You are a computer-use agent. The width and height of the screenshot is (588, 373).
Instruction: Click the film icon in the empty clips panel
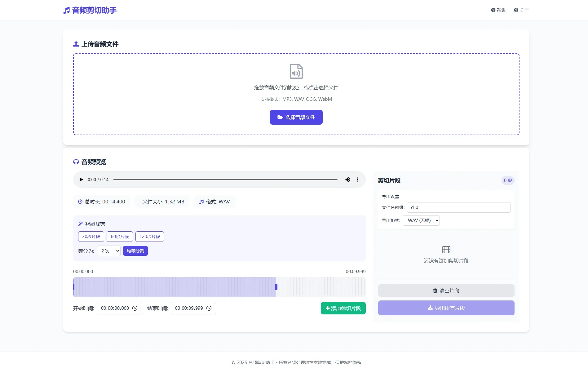coord(446,250)
